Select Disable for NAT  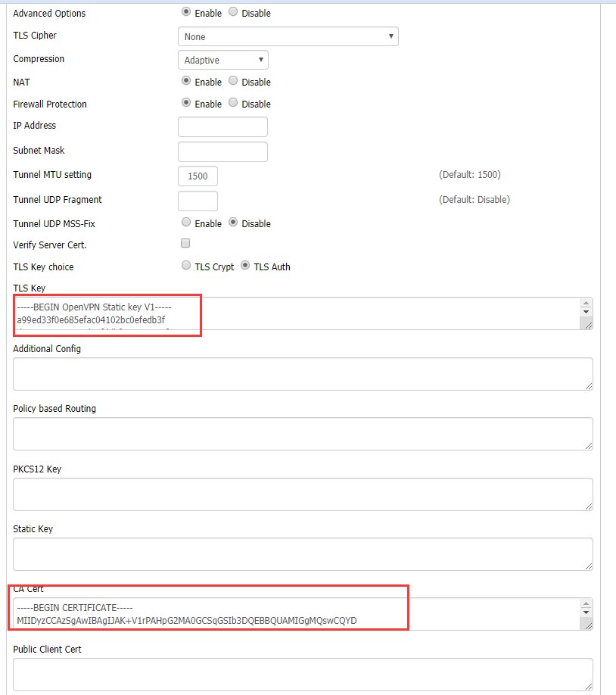(x=233, y=81)
